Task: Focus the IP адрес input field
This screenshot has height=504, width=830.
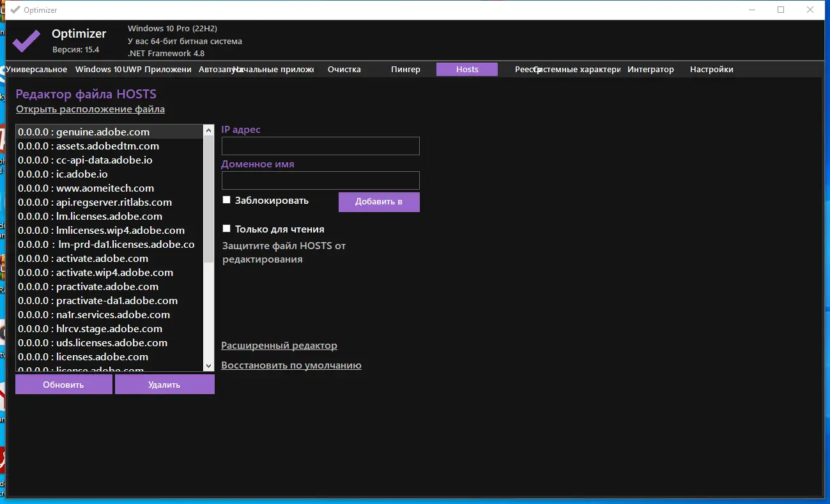Action: [x=320, y=146]
